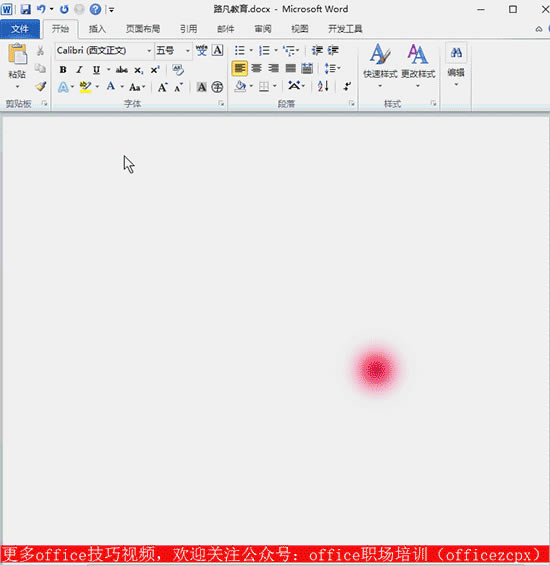This screenshot has width=550, height=566.
Task: Click the enclosed character 字 icon
Action: pos(217,87)
